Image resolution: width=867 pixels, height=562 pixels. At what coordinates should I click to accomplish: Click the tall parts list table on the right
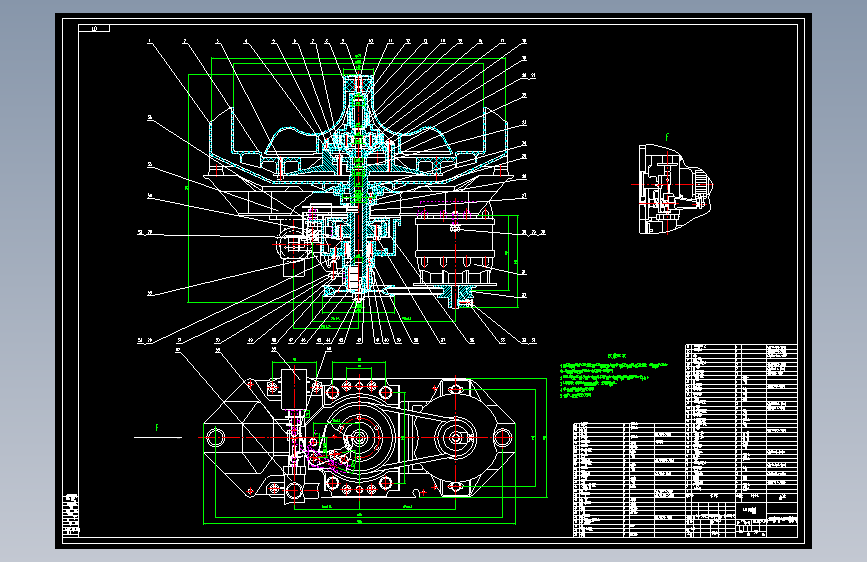pyautogui.click(x=741, y=423)
